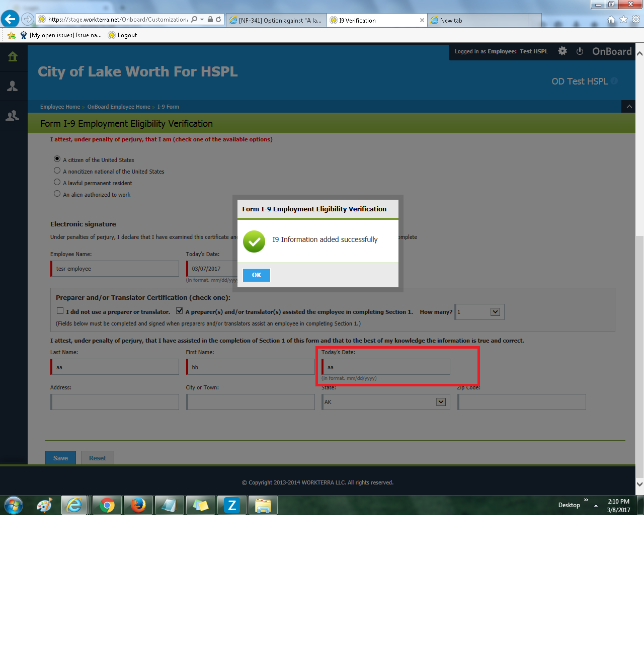Check 'I did not use a preparer or translator'
The image size is (644, 651).
click(60, 310)
